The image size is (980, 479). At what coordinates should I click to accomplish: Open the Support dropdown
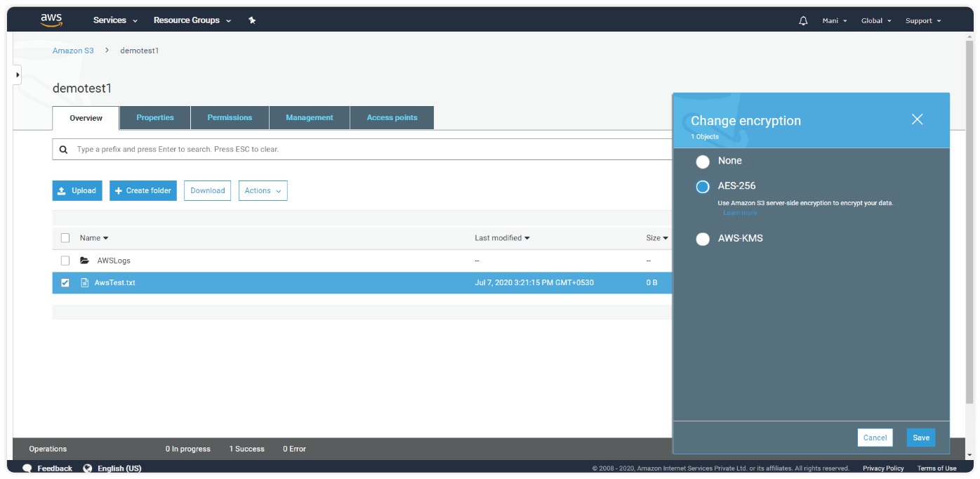point(923,21)
